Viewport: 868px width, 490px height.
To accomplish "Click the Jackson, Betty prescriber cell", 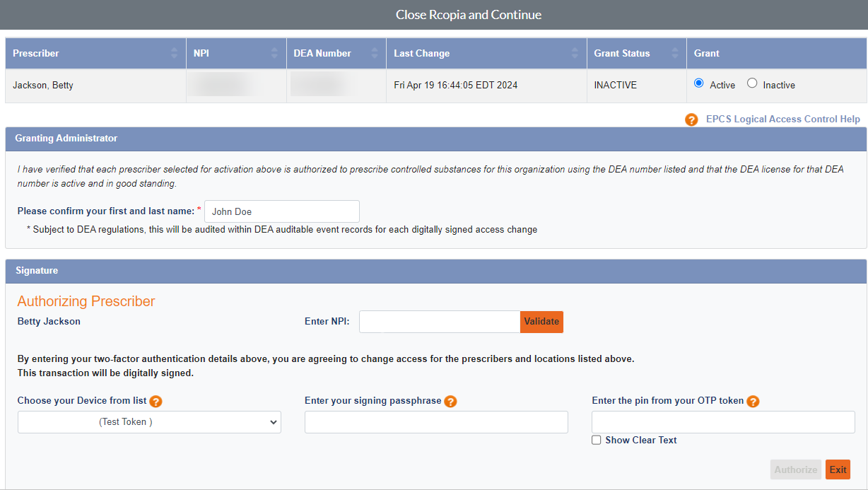I will click(95, 86).
